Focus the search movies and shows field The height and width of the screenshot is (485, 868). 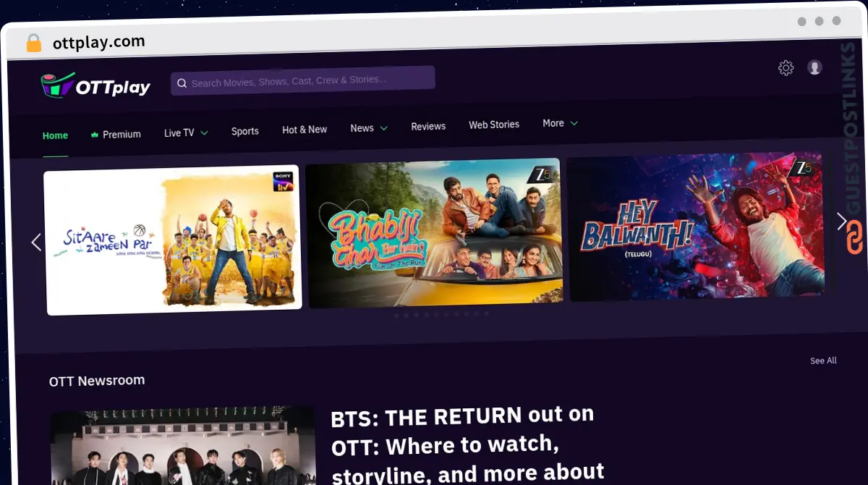[x=302, y=80]
